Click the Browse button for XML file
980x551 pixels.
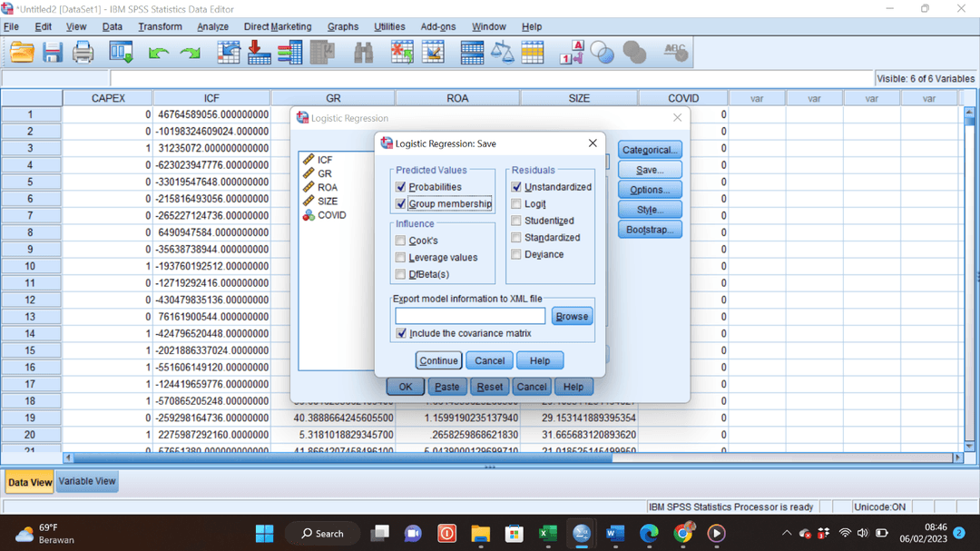coord(572,317)
